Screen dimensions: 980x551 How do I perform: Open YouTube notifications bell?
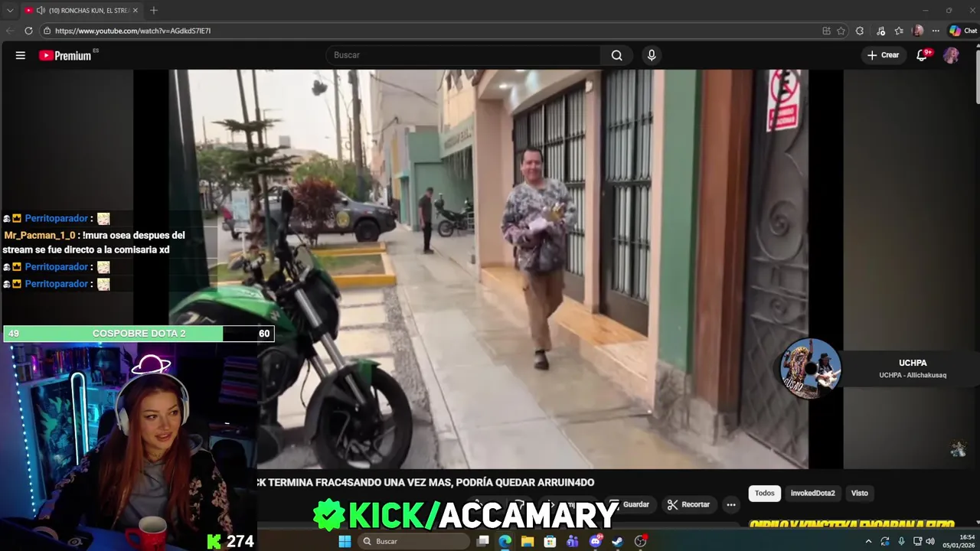tap(923, 55)
